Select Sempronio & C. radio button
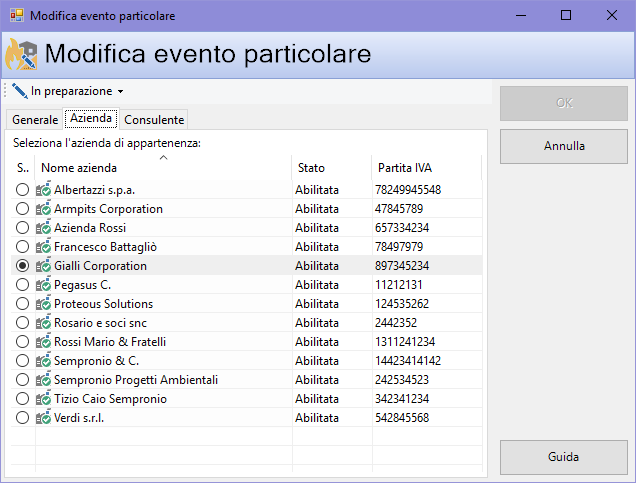 tap(22, 361)
